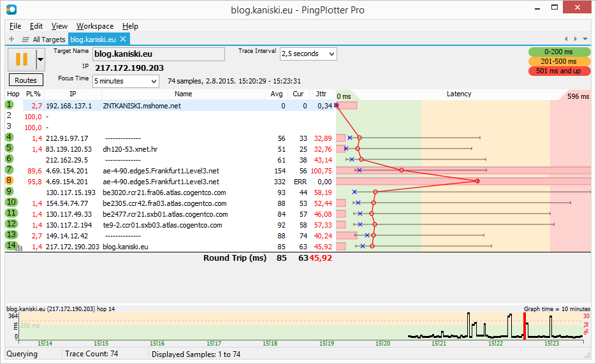596x364 pixels.
Task: Toggle hop 9 green number icon
Action: click(9, 191)
